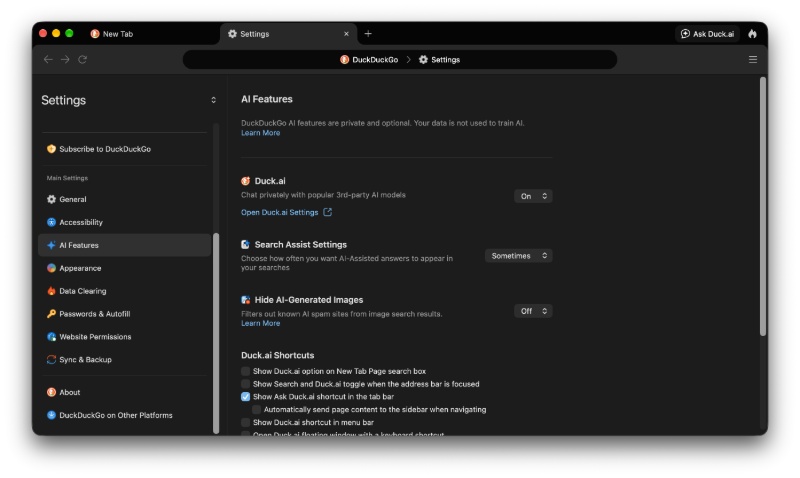
Task: Click the fire button icon
Action: (x=752, y=34)
